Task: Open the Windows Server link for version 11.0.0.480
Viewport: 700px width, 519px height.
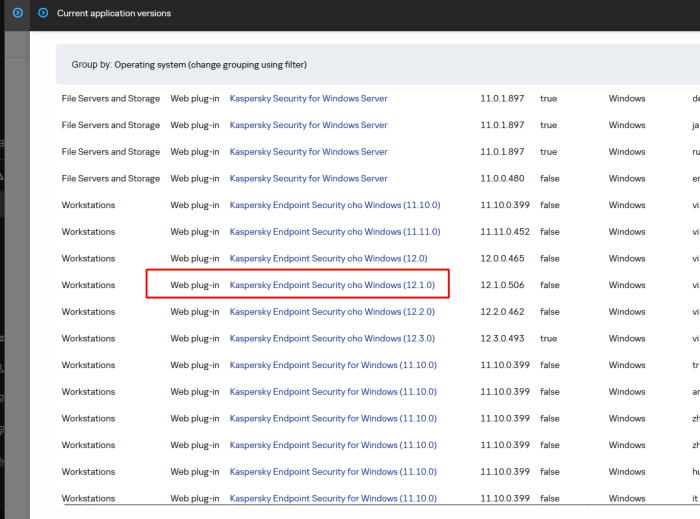Action: (308, 179)
